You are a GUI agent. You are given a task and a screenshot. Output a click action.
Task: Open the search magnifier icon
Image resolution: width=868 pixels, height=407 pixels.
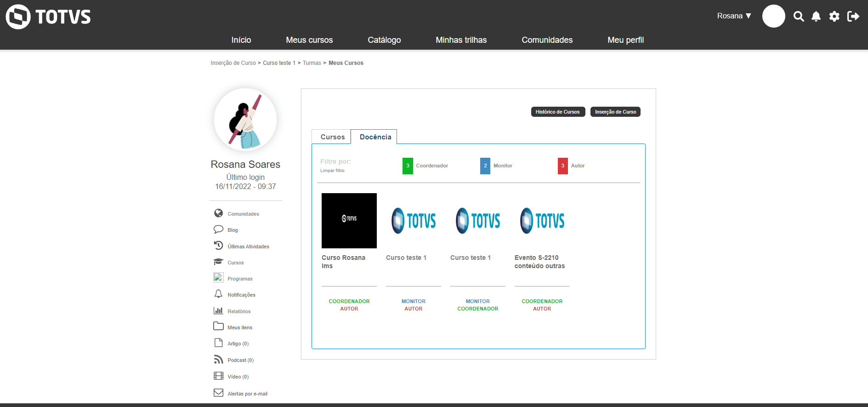point(799,17)
